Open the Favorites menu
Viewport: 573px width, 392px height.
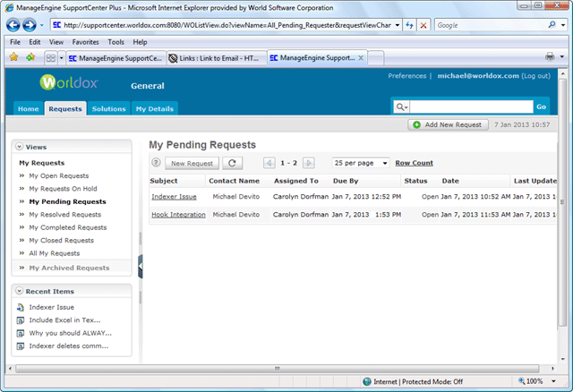(86, 42)
